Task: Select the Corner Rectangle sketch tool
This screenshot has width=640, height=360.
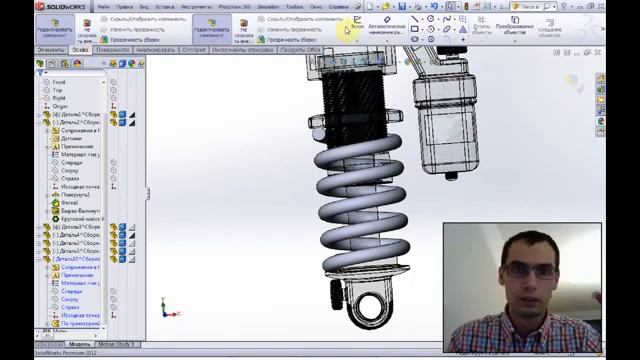Action: pyautogui.click(x=414, y=29)
